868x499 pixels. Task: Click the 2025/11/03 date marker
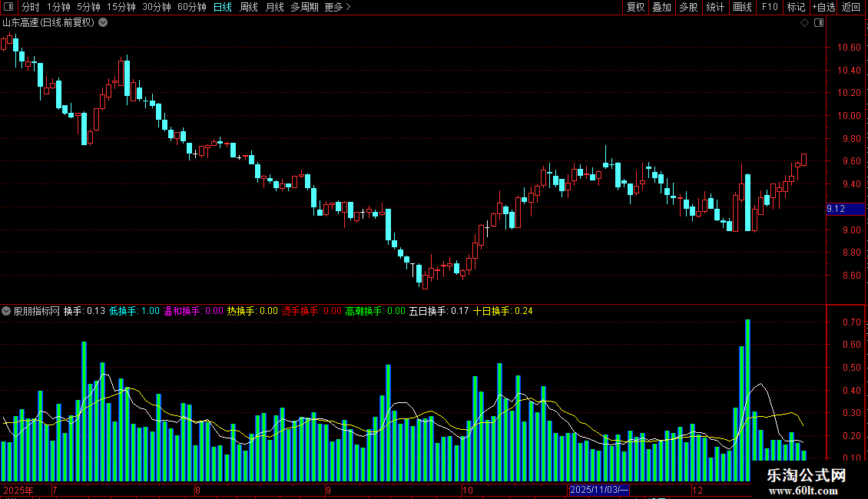point(599,490)
